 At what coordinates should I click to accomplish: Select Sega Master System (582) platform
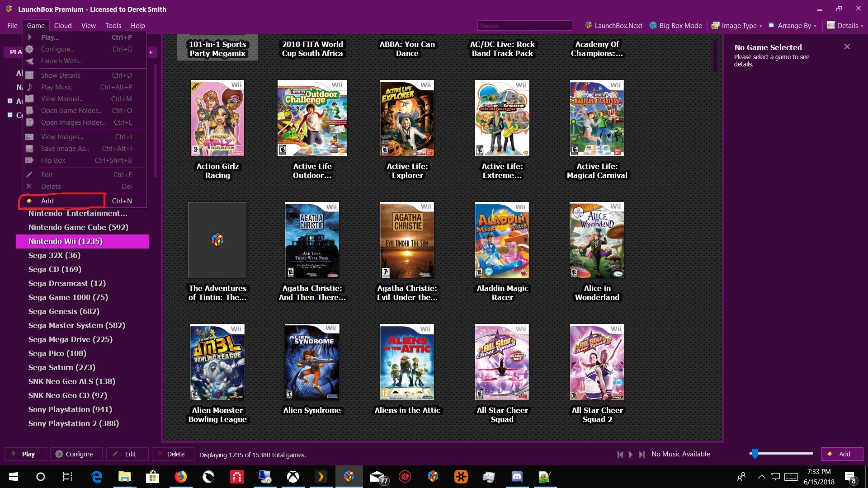click(x=76, y=325)
